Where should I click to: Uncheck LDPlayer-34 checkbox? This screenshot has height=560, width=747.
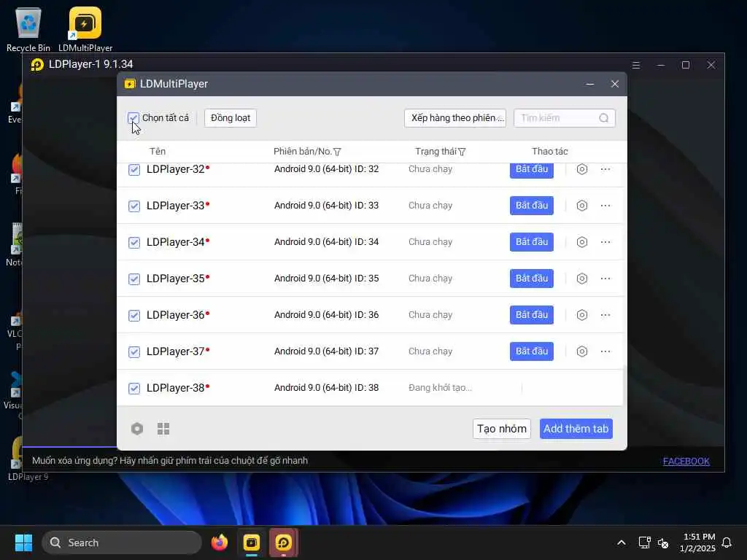click(134, 242)
